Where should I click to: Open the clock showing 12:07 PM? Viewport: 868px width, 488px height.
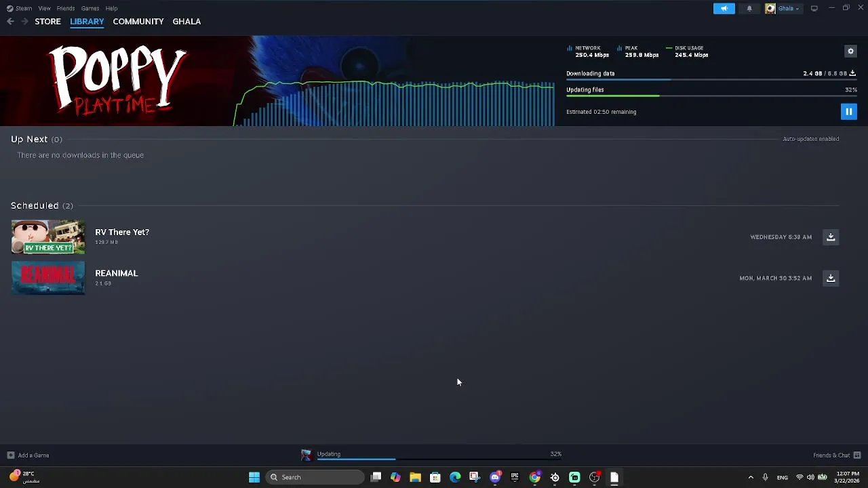tap(846, 477)
